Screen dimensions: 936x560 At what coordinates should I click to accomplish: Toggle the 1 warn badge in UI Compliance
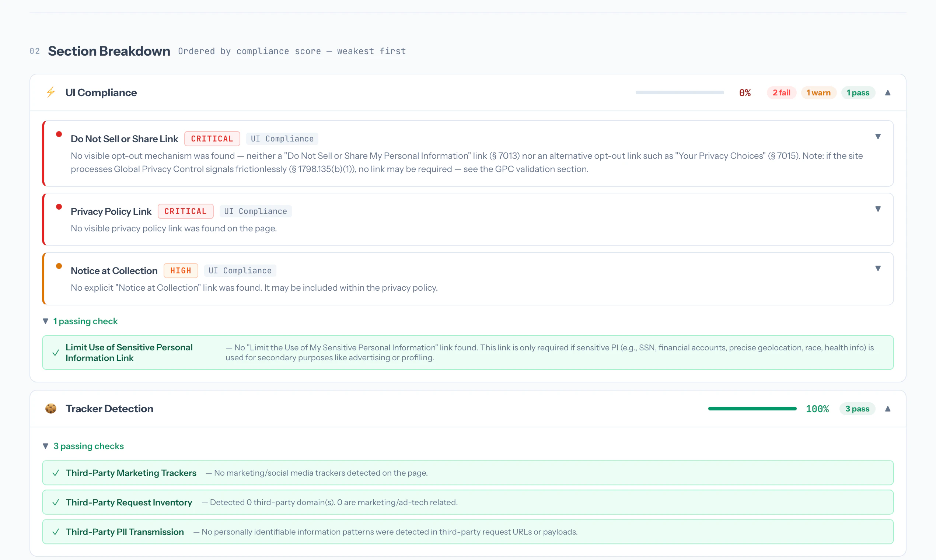(818, 92)
